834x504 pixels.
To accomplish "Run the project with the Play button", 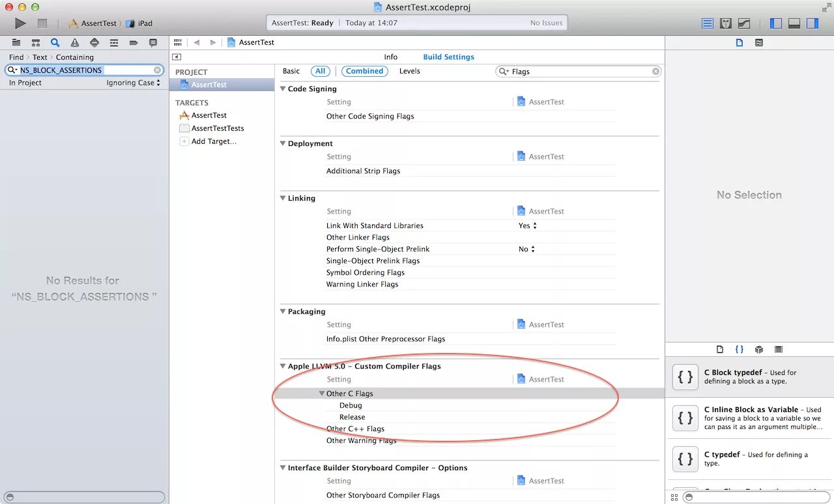I will click(20, 23).
